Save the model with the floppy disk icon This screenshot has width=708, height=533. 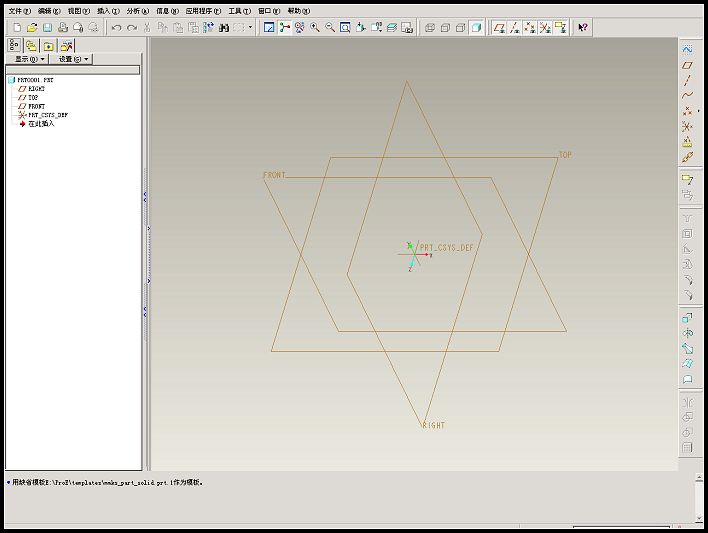click(x=47, y=28)
